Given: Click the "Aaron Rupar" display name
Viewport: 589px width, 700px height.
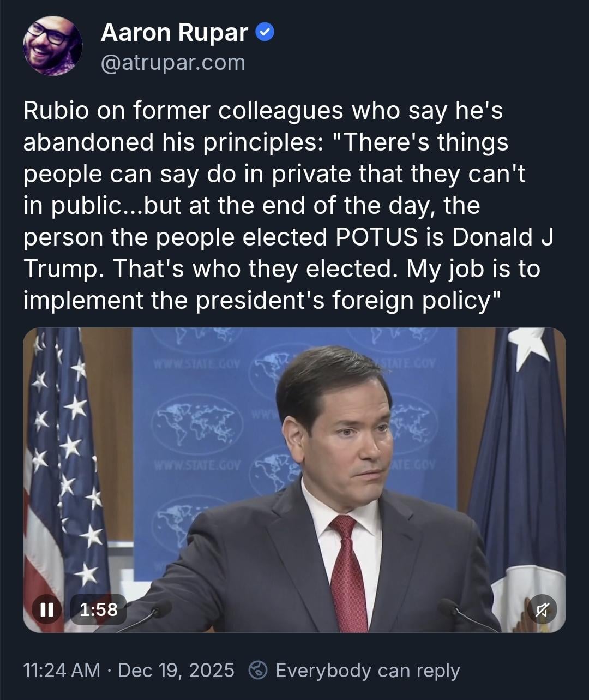Looking at the screenshot, I should [x=174, y=33].
